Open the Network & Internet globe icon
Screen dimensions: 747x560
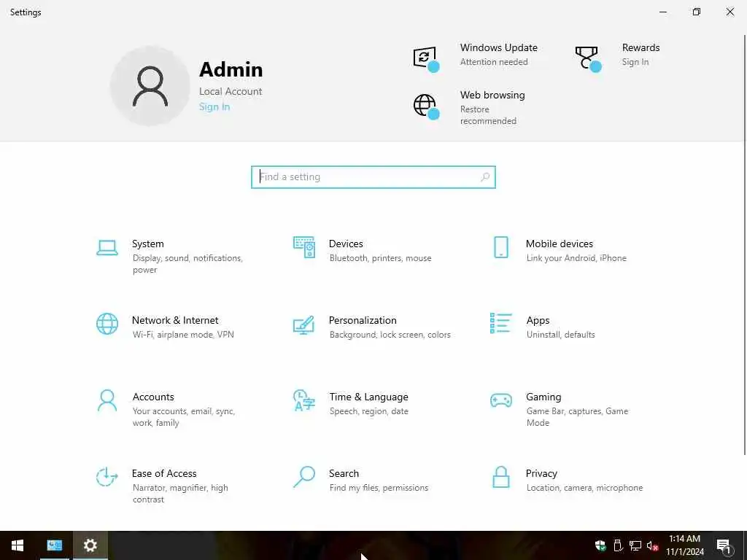click(x=107, y=324)
